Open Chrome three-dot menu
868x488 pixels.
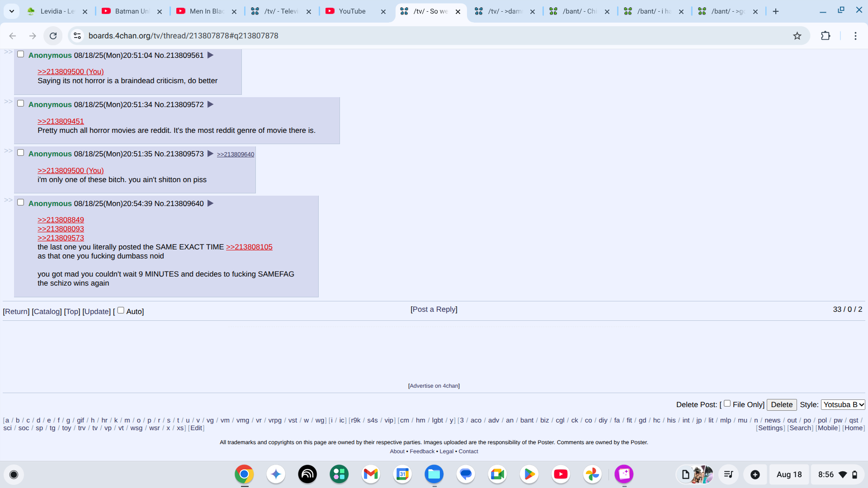[x=855, y=36]
